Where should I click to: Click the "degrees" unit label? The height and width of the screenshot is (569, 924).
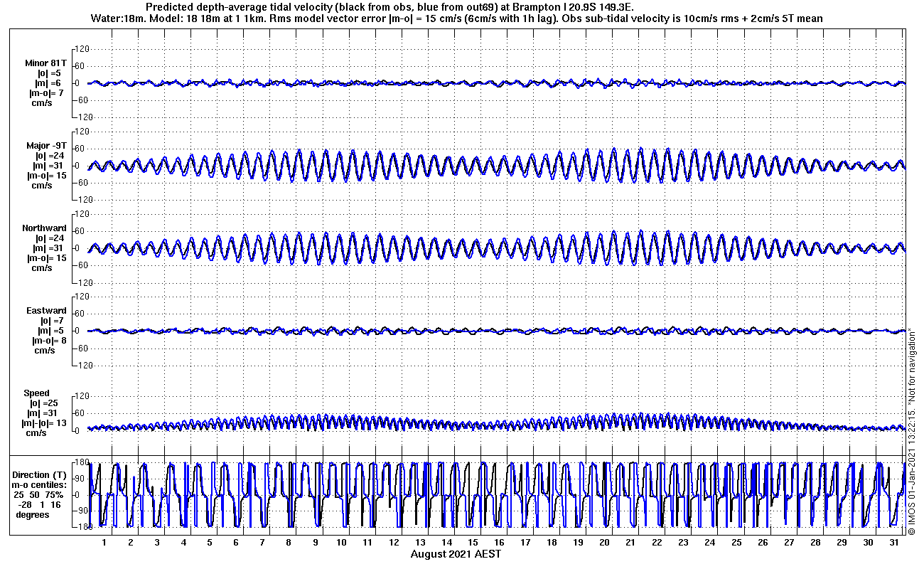33,515
